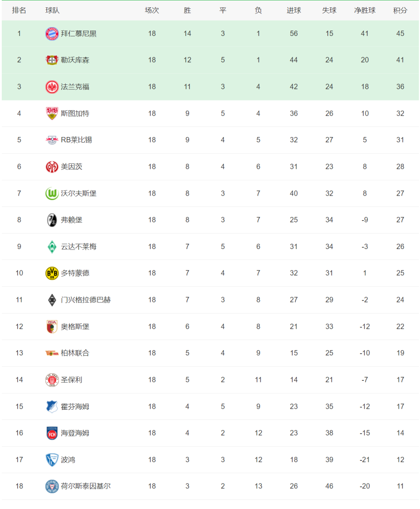Click the 积分 column header

click(x=400, y=11)
